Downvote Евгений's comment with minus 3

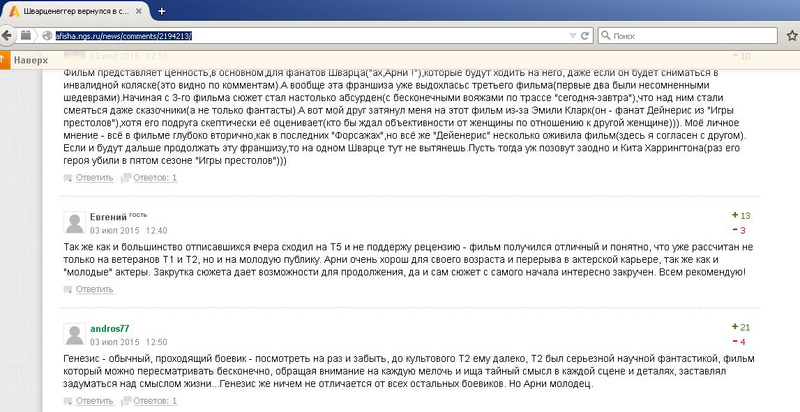(739, 230)
